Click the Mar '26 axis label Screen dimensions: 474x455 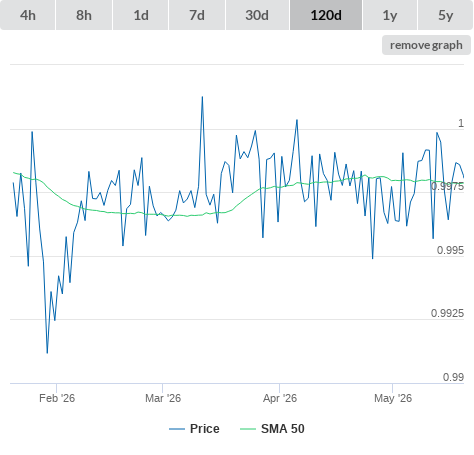coord(163,398)
